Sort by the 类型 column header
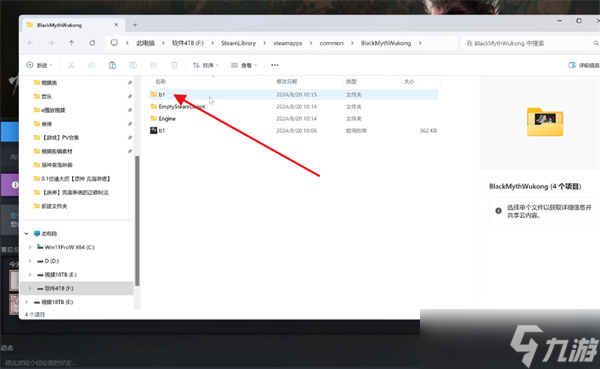Screen dimensions: 600x369 pyautogui.click(x=351, y=82)
